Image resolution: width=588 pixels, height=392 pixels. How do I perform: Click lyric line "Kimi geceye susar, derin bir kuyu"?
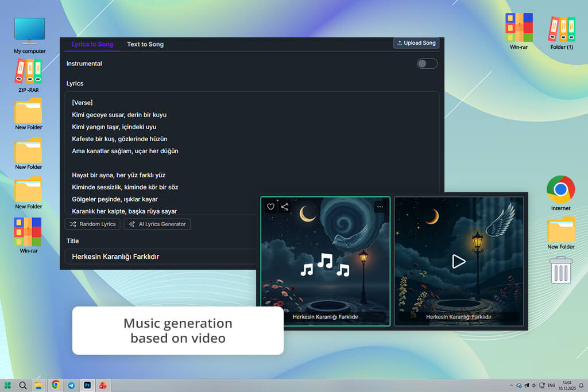pyautogui.click(x=119, y=115)
